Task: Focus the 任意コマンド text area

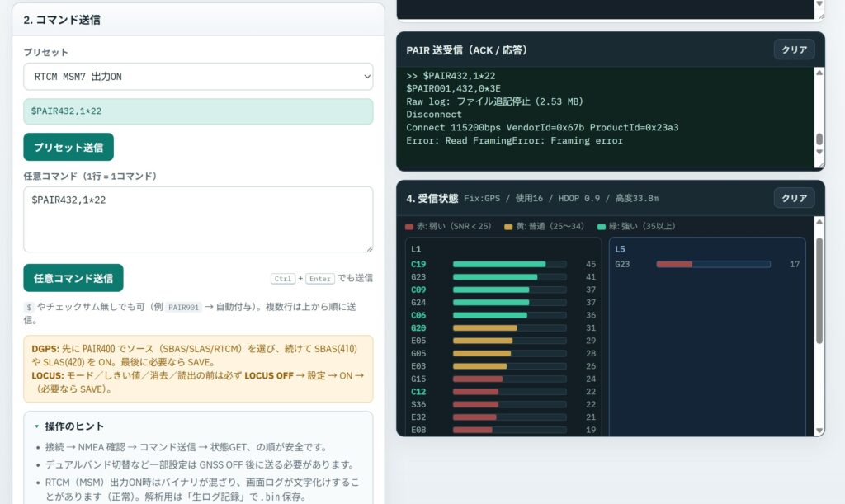Action: [198, 219]
